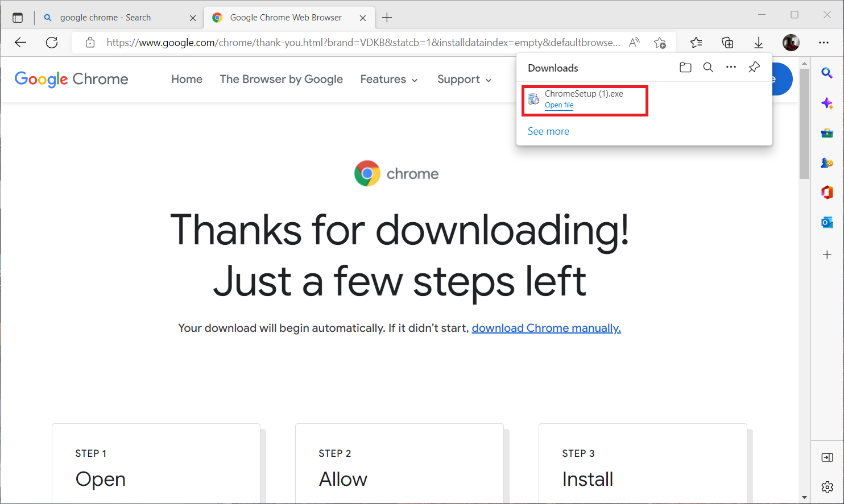The height and width of the screenshot is (504, 844).
Task: Click the address bar URL field
Action: tap(363, 43)
